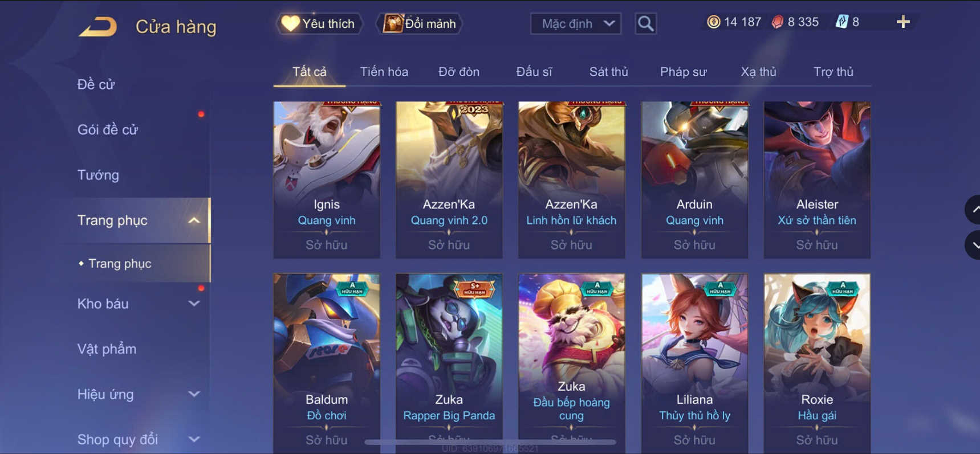Switch to the Sát thủ tab
The height and width of the screenshot is (454, 980).
[x=608, y=72]
